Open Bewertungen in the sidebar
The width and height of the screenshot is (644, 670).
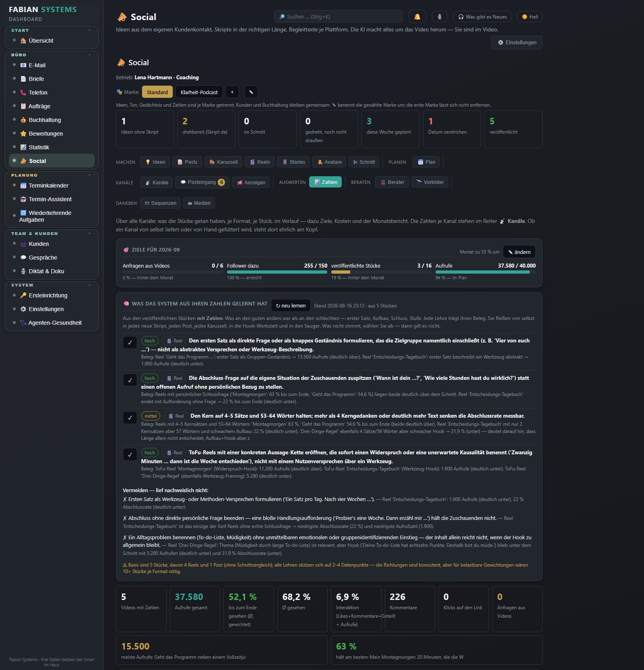[x=52, y=134]
